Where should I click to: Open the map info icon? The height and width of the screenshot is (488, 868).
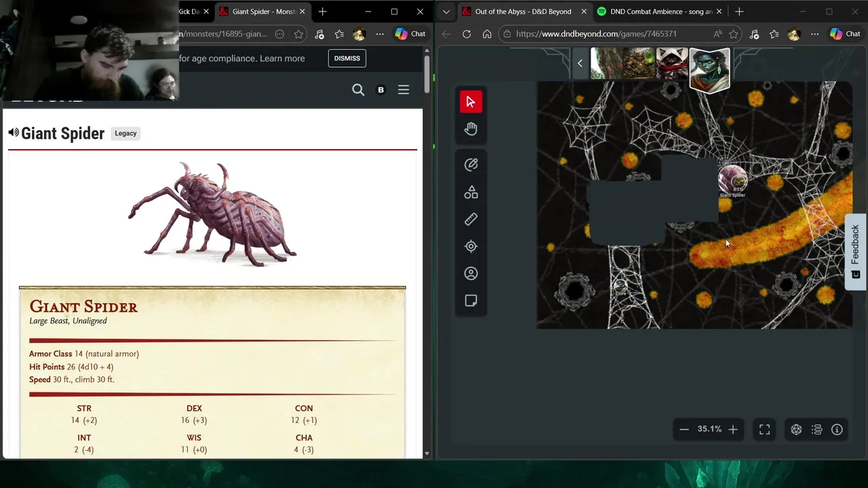pyautogui.click(x=837, y=429)
